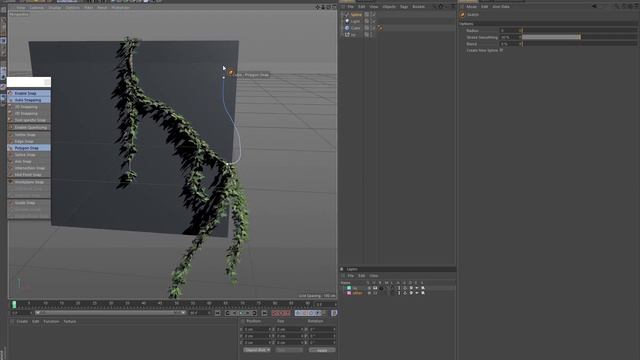Enable Axis Snap option

29,161
